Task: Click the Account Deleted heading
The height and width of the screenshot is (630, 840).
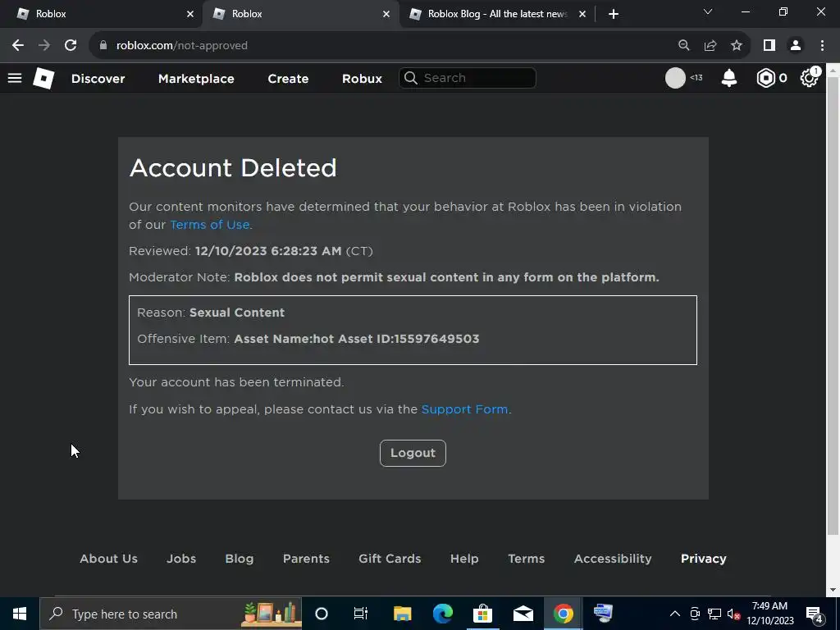Action: coord(233,168)
